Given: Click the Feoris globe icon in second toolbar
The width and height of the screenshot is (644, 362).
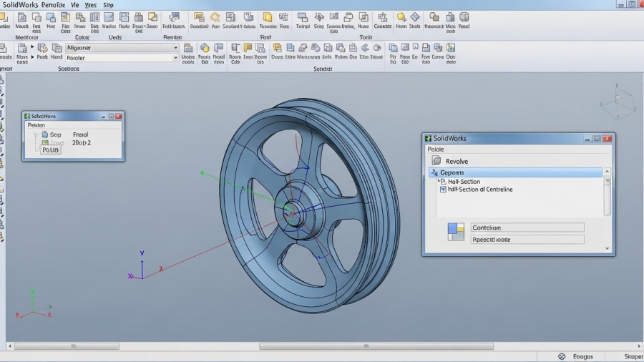Looking at the screenshot, I should point(205,49).
